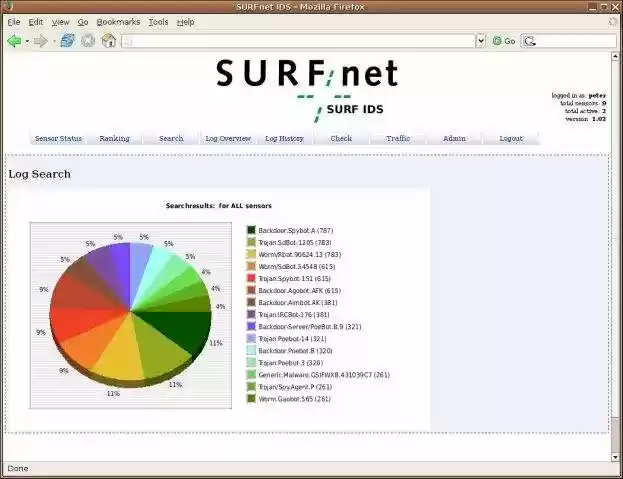Click the 'Done' status bar text
623x479 pixels.
[x=18, y=468]
